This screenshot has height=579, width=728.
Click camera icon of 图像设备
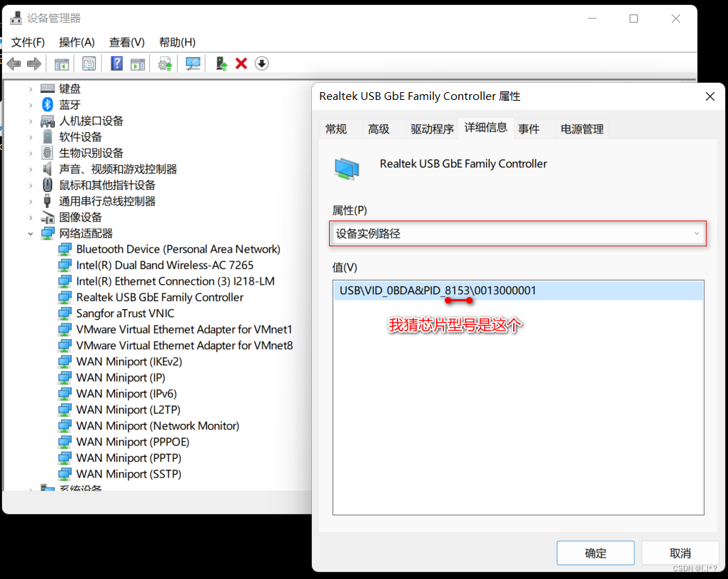click(x=47, y=217)
